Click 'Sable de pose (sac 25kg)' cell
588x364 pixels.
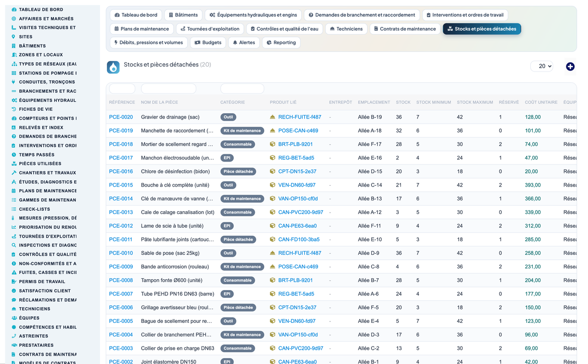click(170, 253)
